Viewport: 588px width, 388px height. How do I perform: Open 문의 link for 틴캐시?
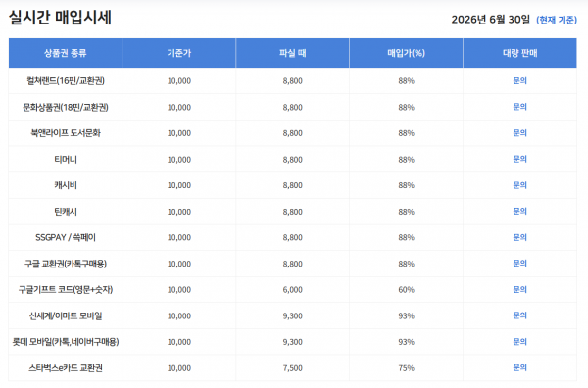point(519,211)
